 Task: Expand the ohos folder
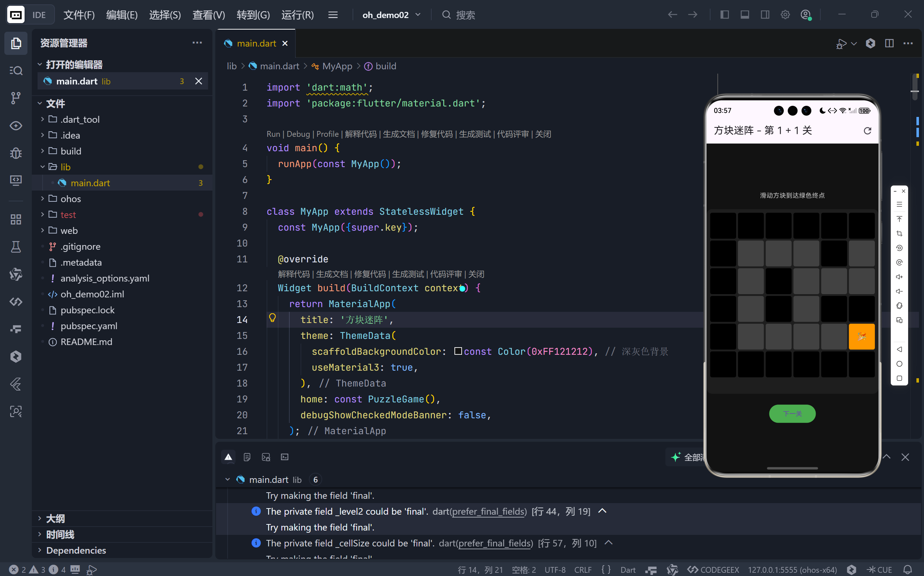pyautogui.click(x=70, y=199)
